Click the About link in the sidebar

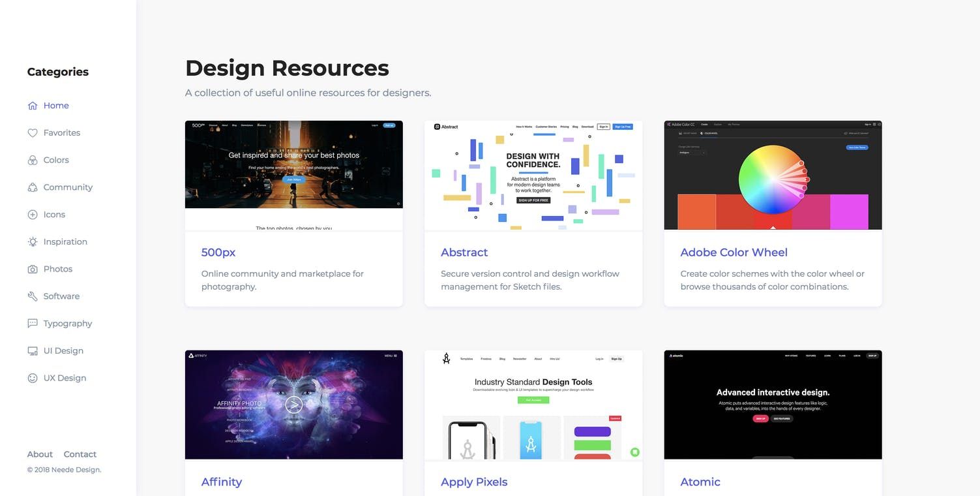pos(40,454)
